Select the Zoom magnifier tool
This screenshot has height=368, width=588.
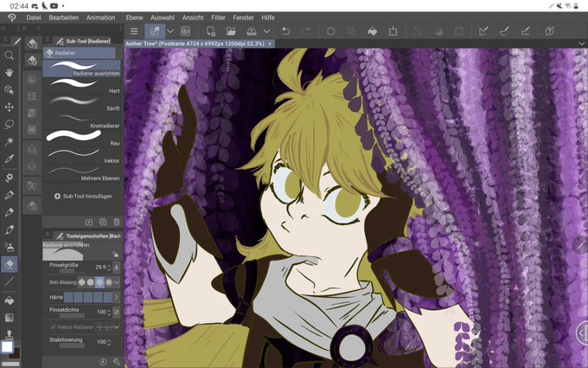tap(9, 55)
